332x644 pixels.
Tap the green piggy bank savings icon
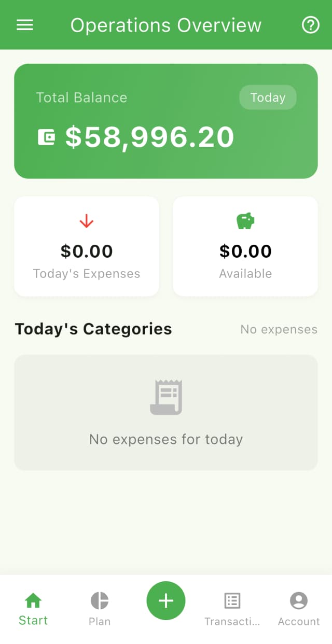245,220
